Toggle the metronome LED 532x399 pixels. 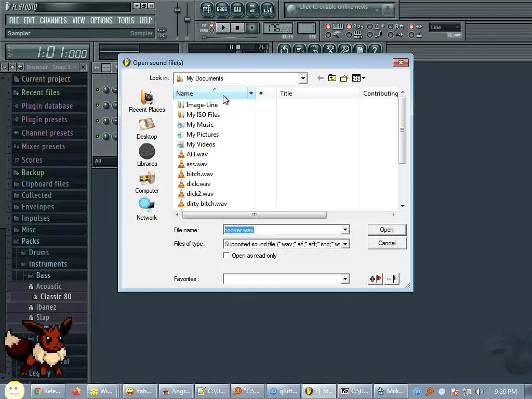click(328, 35)
